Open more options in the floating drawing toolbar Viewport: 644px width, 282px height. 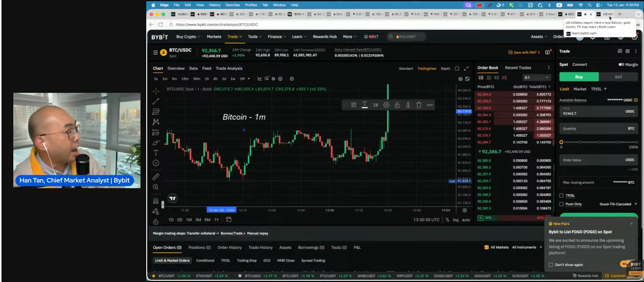(430, 105)
